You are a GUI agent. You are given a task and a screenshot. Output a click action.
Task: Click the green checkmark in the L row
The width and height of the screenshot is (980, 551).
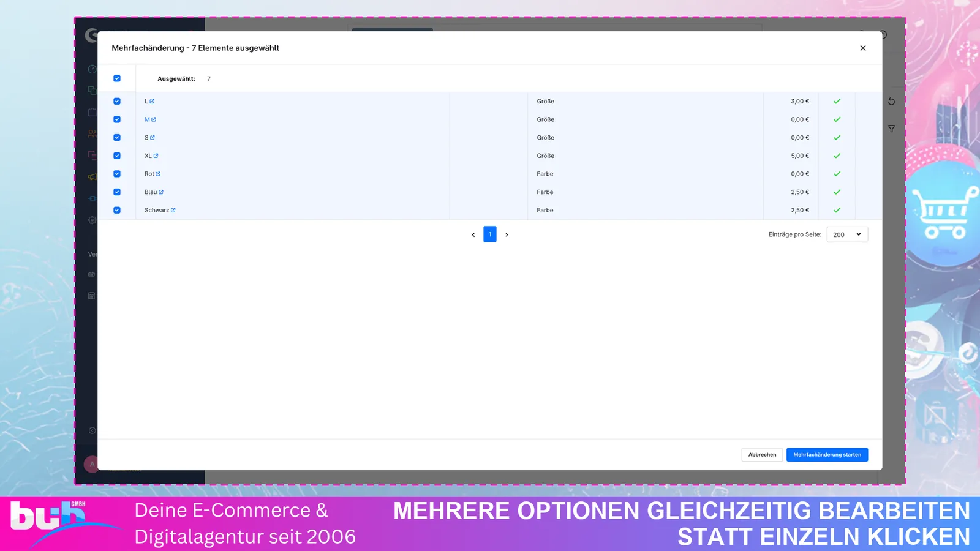point(837,102)
